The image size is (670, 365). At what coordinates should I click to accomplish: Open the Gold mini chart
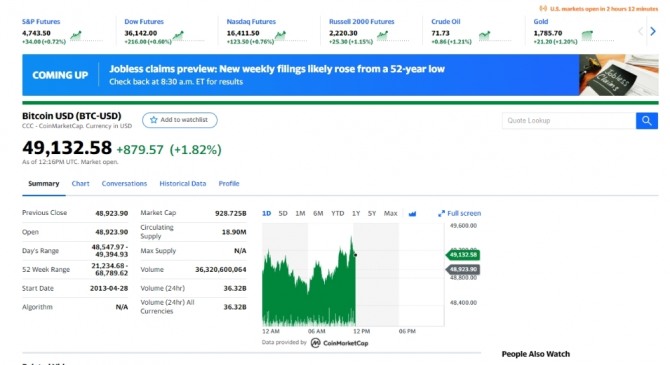(588, 35)
